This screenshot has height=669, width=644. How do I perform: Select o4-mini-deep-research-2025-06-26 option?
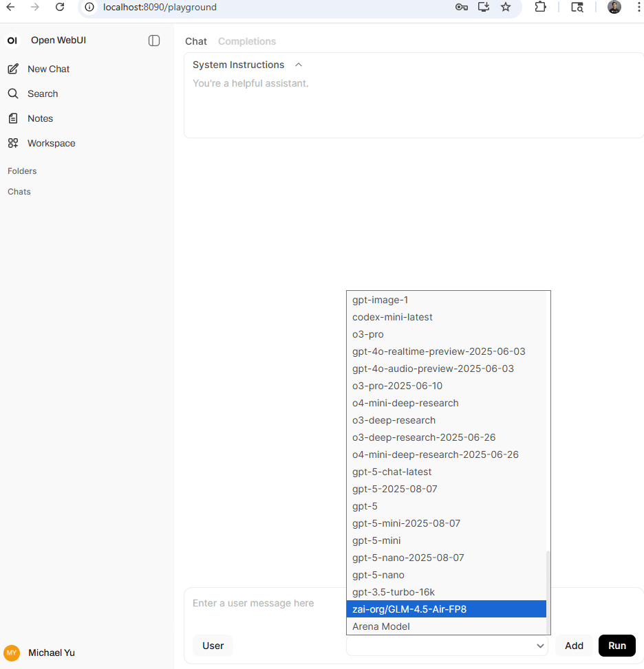(447, 454)
